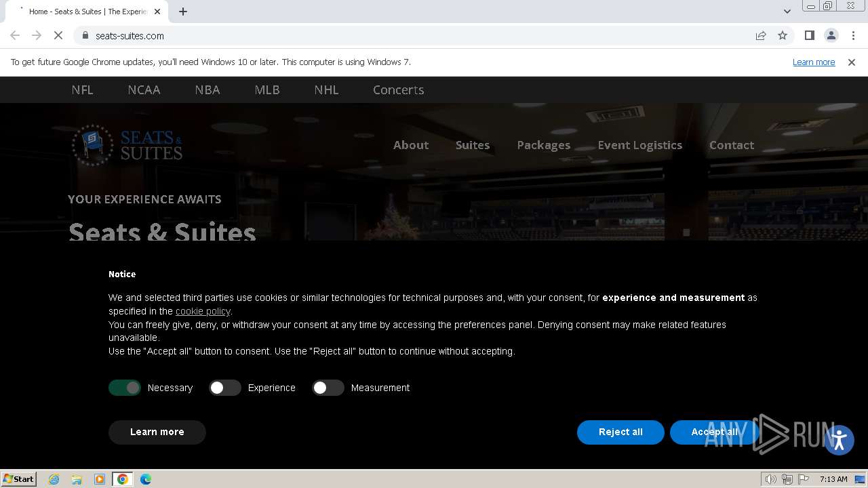868x488 pixels.
Task: Click Reject all cookies button
Action: (x=620, y=432)
